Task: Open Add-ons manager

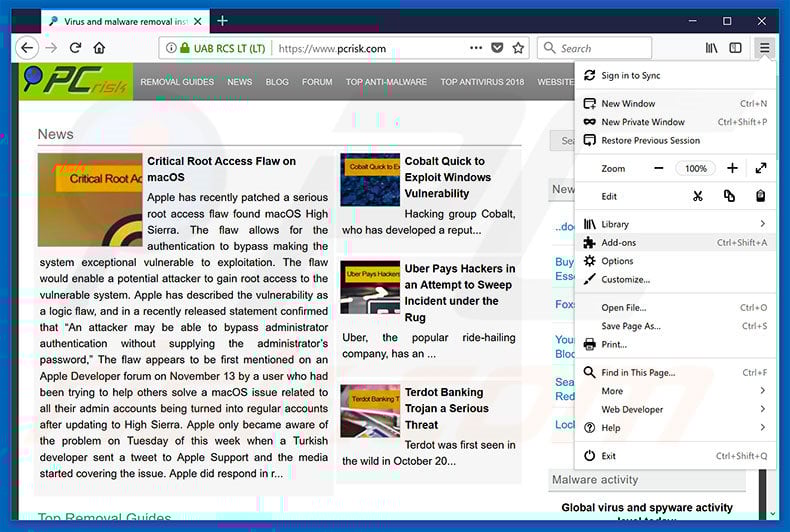Action: [674, 242]
